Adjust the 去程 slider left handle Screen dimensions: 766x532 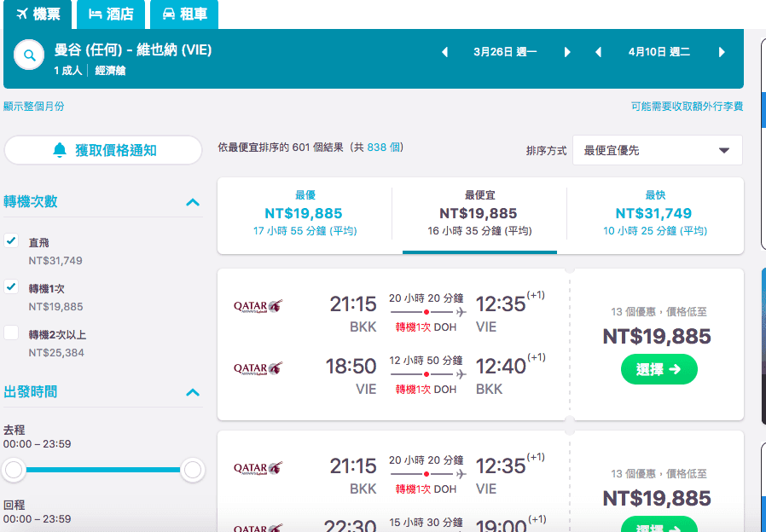pyautogui.click(x=14, y=470)
